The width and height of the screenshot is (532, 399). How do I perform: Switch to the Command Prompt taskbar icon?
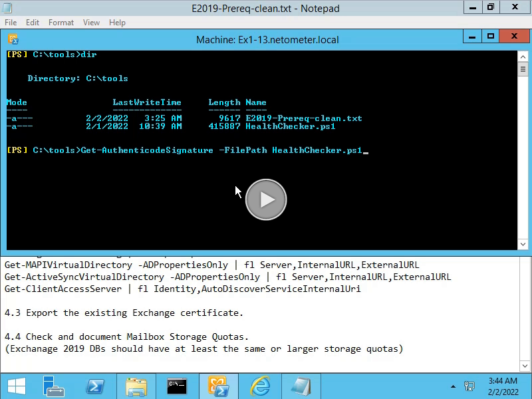pyautogui.click(x=177, y=386)
